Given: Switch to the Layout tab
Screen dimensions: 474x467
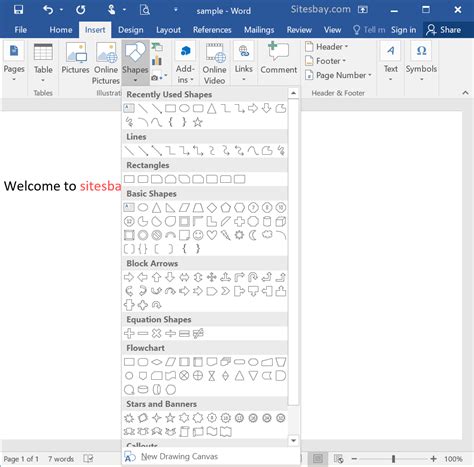Looking at the screenshot, I should (x=168, y=30).
